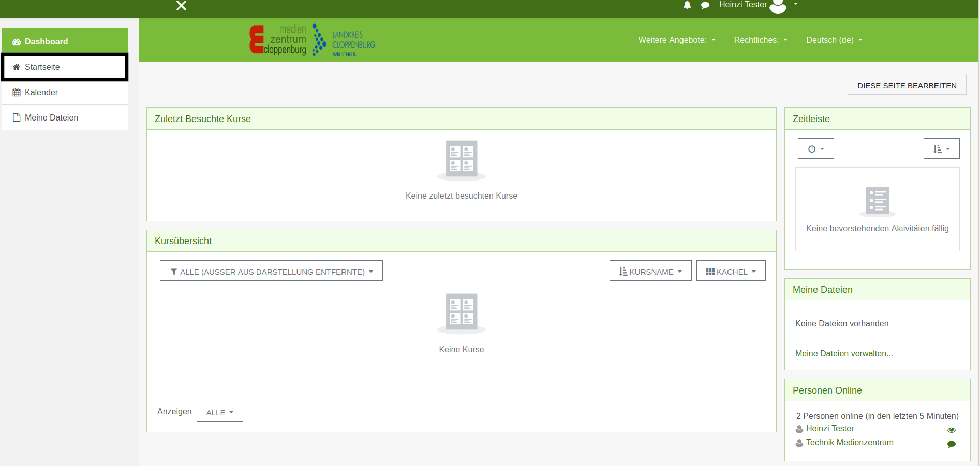This screenshot has width=980, height=466.
Task: Toggle online visibility eye icon beside Heinzi Tester
Action: point(951,430)
